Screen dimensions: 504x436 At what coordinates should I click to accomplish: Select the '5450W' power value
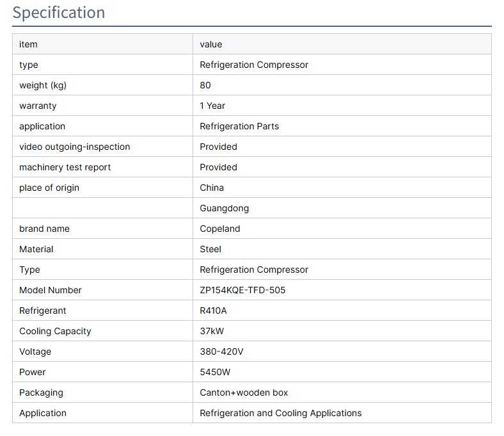coord(215,372)
